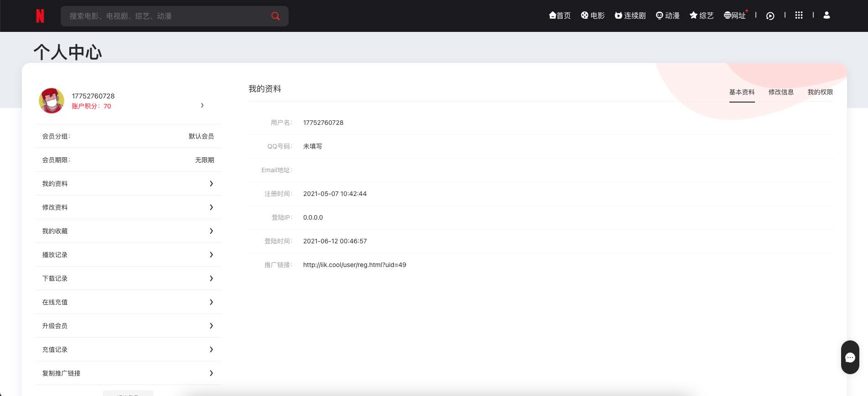The image size is (868, 396).
Task: Click 复制推广链接 copy promo link row
Action: [128, 373]
